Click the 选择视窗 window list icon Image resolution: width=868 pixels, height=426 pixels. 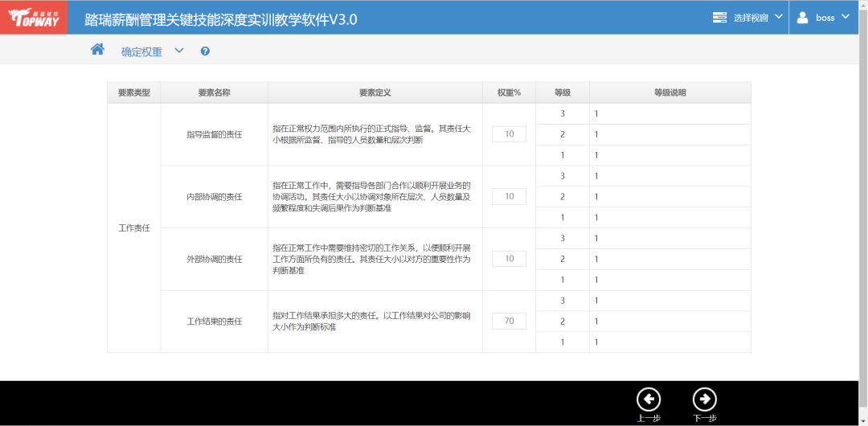tap(719, 17)
